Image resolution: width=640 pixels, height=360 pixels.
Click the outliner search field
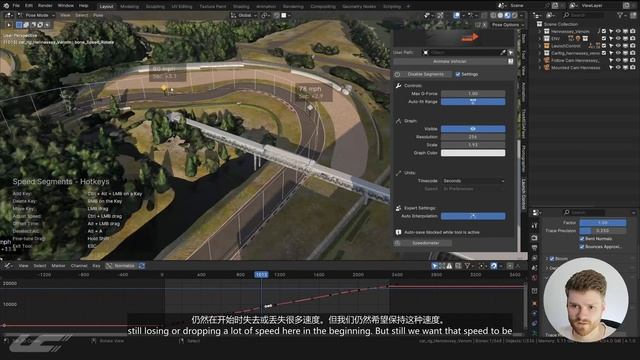click(x=584, y=15)
